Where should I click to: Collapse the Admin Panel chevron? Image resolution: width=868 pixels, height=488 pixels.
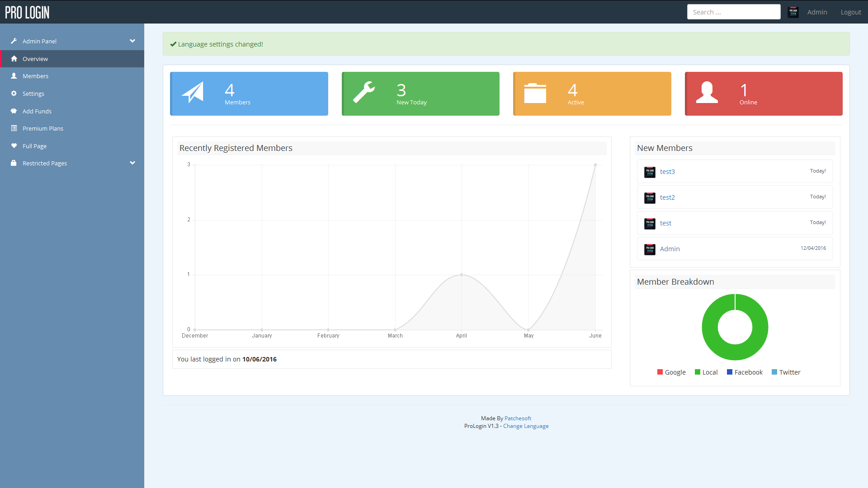coord(132,41)
